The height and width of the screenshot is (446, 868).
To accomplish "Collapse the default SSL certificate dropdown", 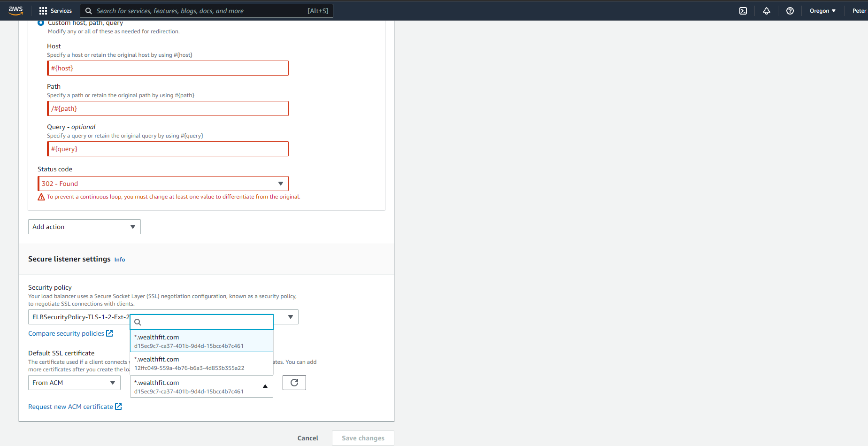I will (x=264, y=386).
